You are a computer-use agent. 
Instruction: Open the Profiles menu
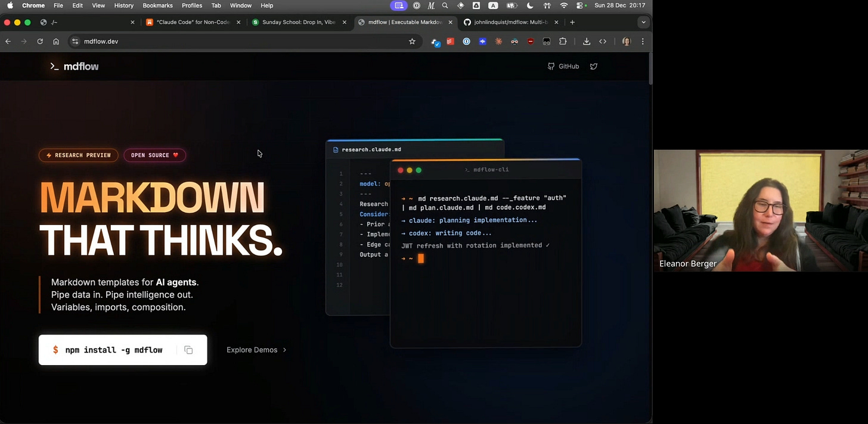click(x=192, y=5)
